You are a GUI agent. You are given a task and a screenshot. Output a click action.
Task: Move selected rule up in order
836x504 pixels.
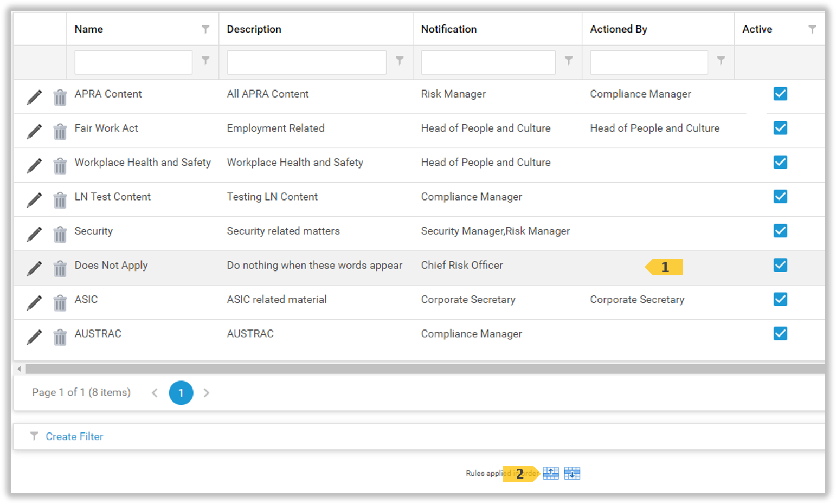coord(551,473)
